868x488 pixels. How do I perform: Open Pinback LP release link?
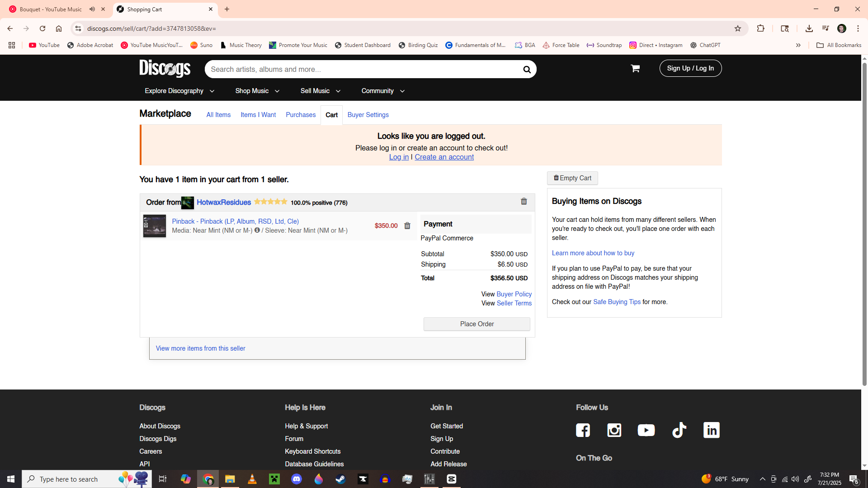pos(235,221)
